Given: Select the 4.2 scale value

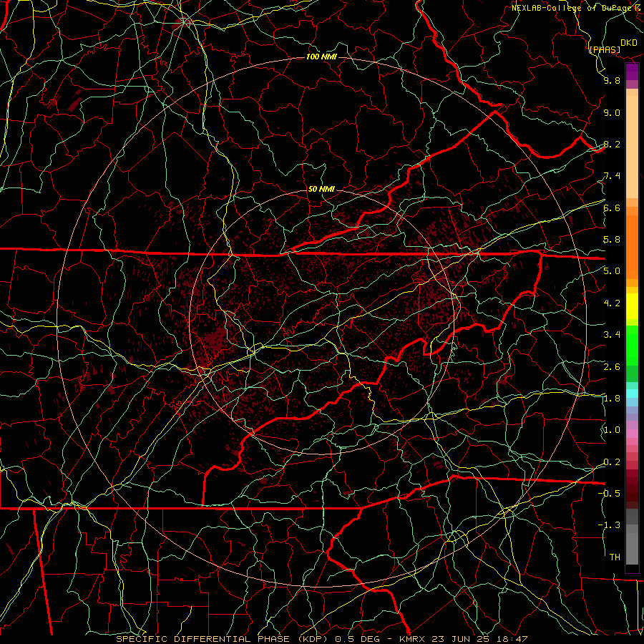Looking at the screenshot, I should pyautogui.click(x=612, y=303).
